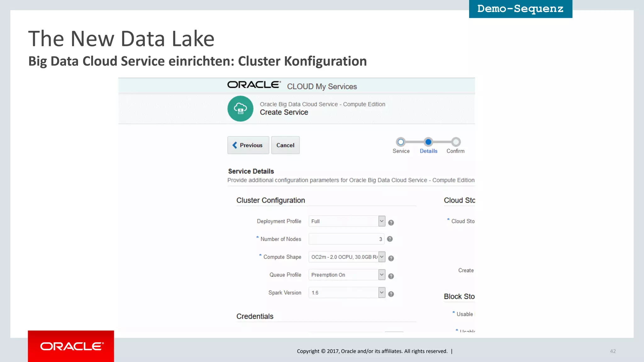Click the Queue Profile label

285,275
